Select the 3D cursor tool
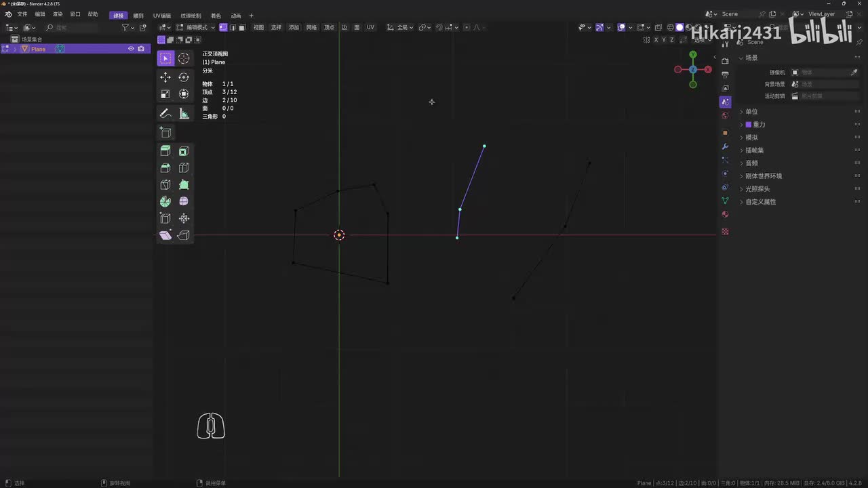The width and height of the screenshot is (868, 488). (184, 58)
